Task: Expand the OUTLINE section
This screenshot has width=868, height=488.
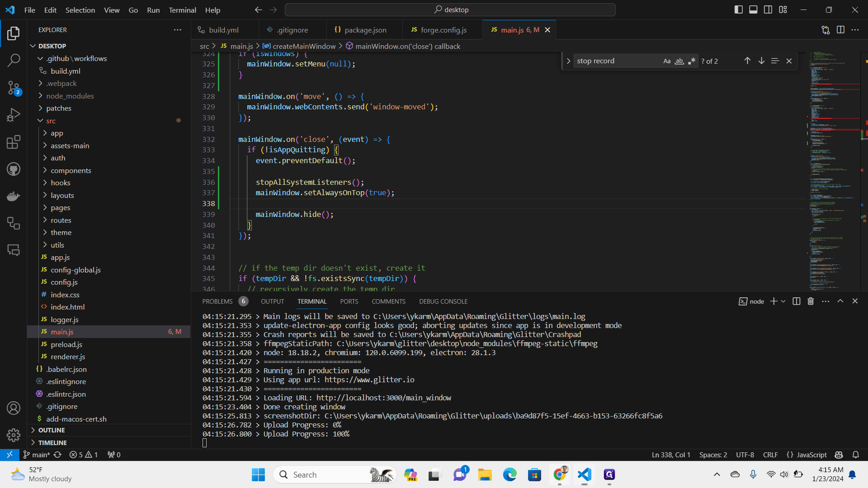Action: (51, 430)
